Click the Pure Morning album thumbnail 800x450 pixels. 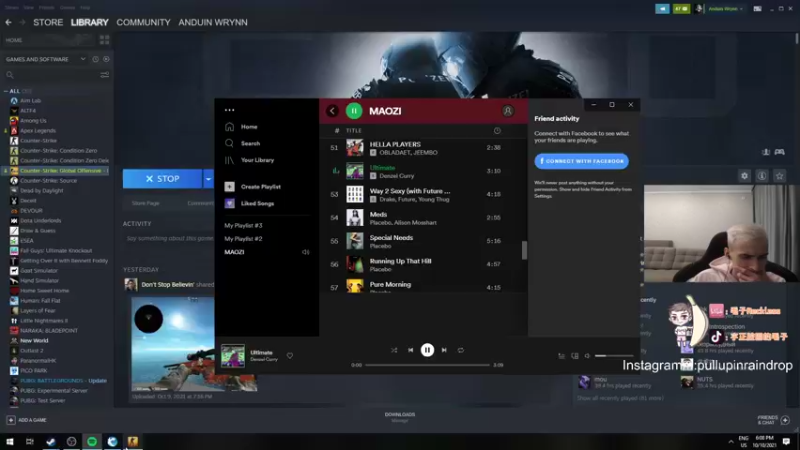pyautogui.click(x=355, y=286)
